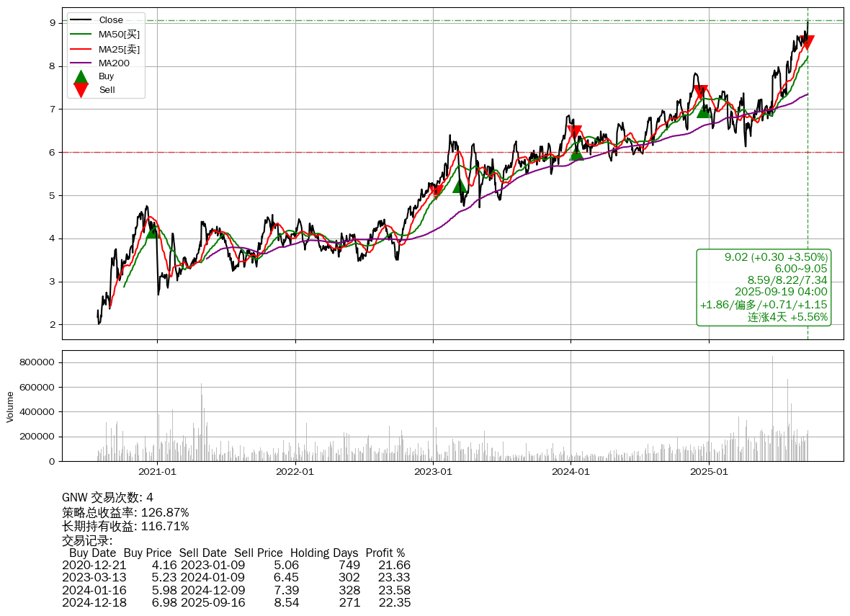The width and height of the screenshot is (850, 616).
Task: Select the buy marker near 2021-01
Action: pos(152,231)
